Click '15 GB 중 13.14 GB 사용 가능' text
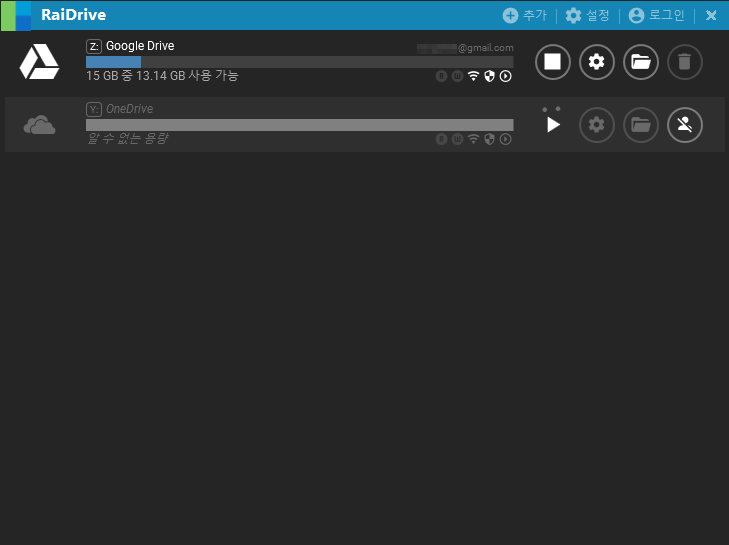The width and height of the screenshot is (729, 545). point(162,76)
